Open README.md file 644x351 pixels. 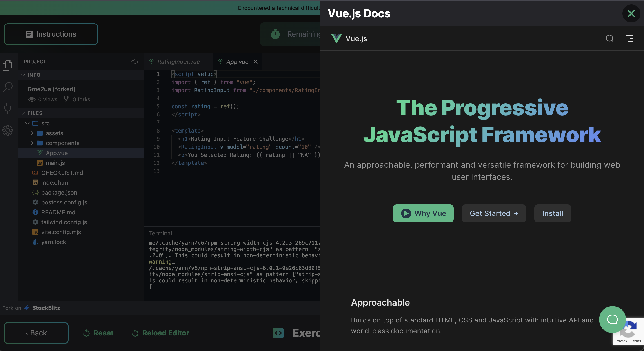click(x=81, y=212)
